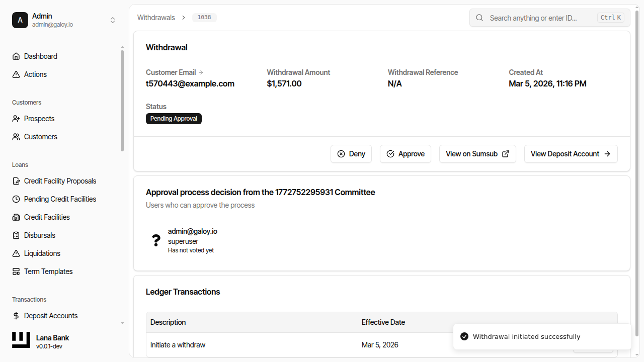Open the Term Templates section
This screenshot has height=362, width=644.
48,271
